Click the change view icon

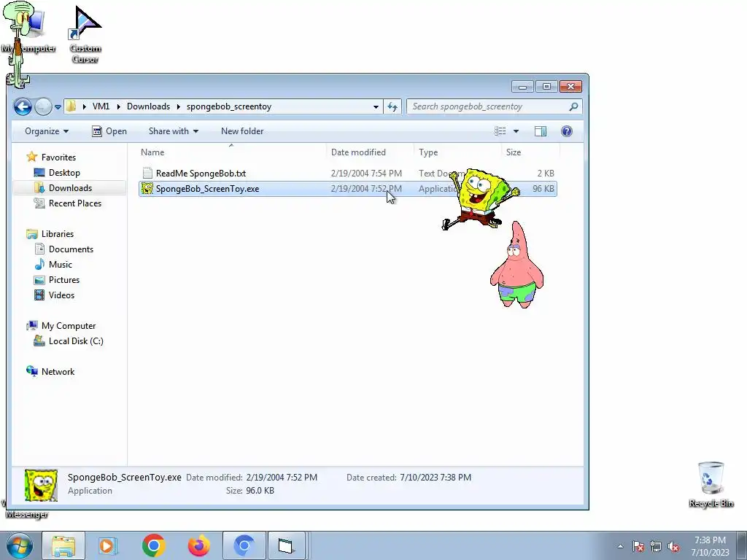500,131
